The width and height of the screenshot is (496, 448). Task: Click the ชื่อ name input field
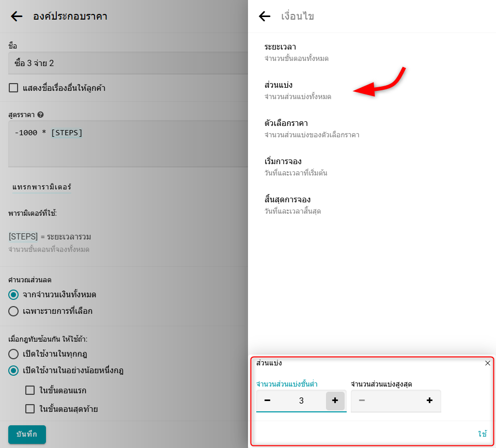pyautogui.click(x=124, y=63)
